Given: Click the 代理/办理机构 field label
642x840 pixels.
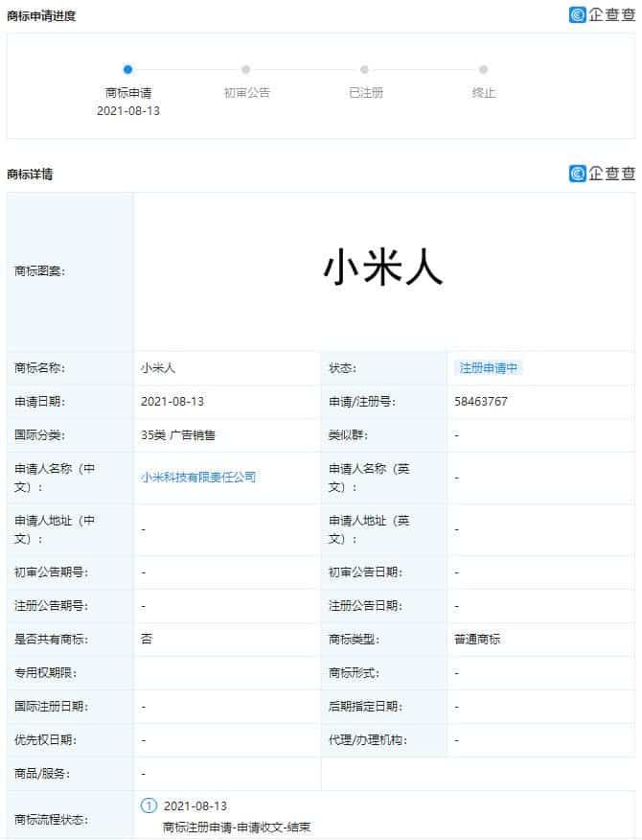Looking at the screenshot, I should pyautogui.click(x=368, y=740).
